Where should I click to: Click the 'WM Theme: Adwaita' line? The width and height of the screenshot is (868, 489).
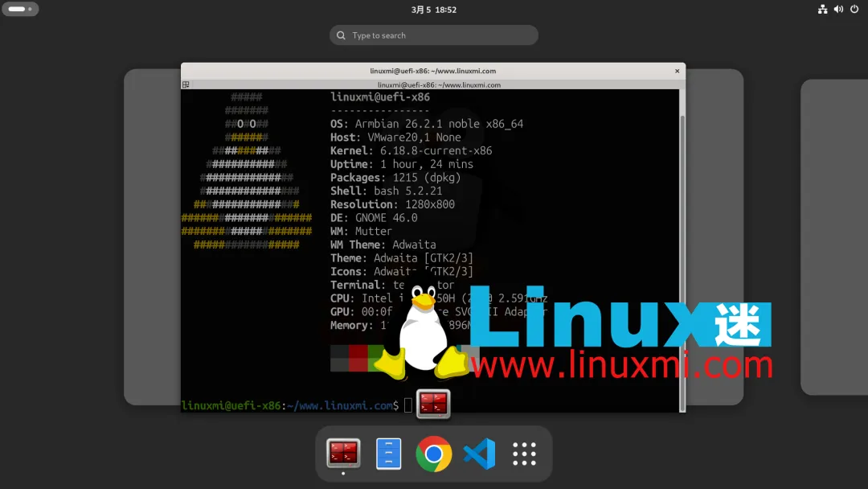[x=383, y=244]
